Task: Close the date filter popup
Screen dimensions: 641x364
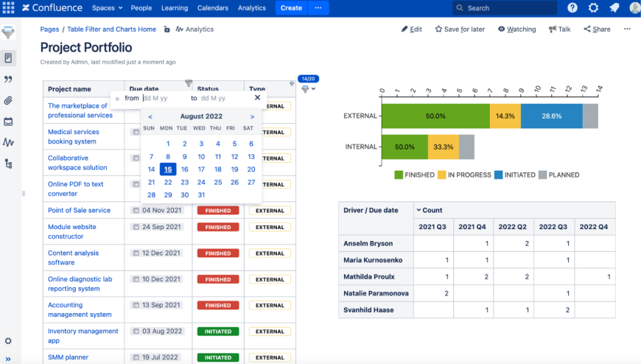Action: 257,97
